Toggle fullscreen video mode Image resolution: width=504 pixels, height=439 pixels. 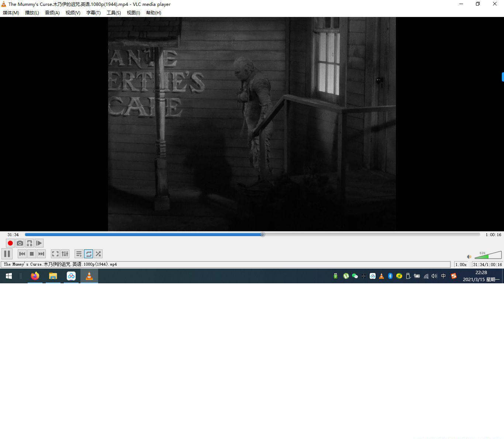click(55, 254)
